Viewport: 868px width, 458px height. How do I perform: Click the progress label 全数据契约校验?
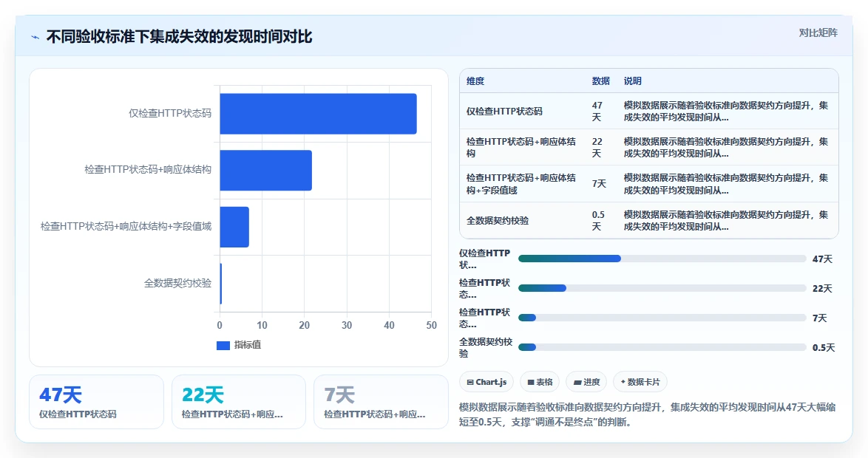tap(486, 347)
